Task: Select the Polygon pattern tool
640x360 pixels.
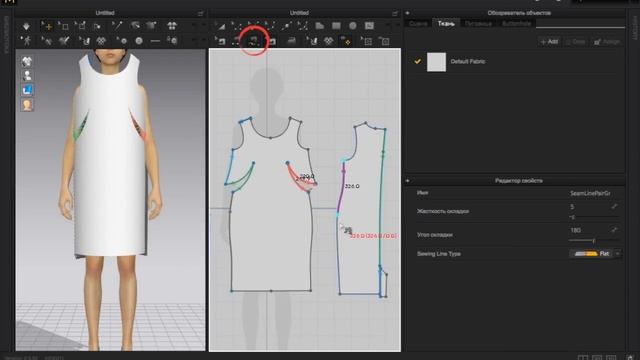Action: (x=320, y=26)
